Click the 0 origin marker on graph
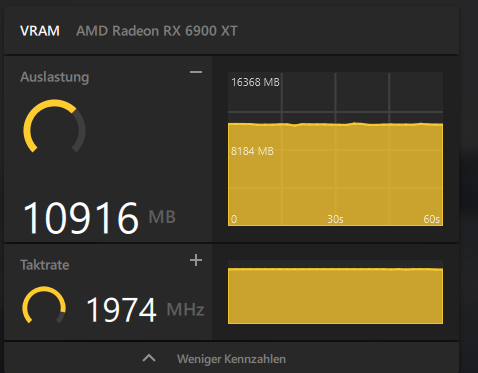 coord(234,219)
